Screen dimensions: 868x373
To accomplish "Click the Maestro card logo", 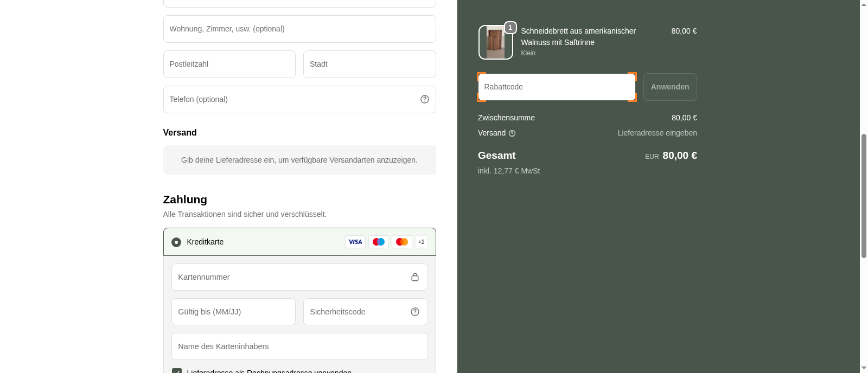I will click(x=379, y=242).
